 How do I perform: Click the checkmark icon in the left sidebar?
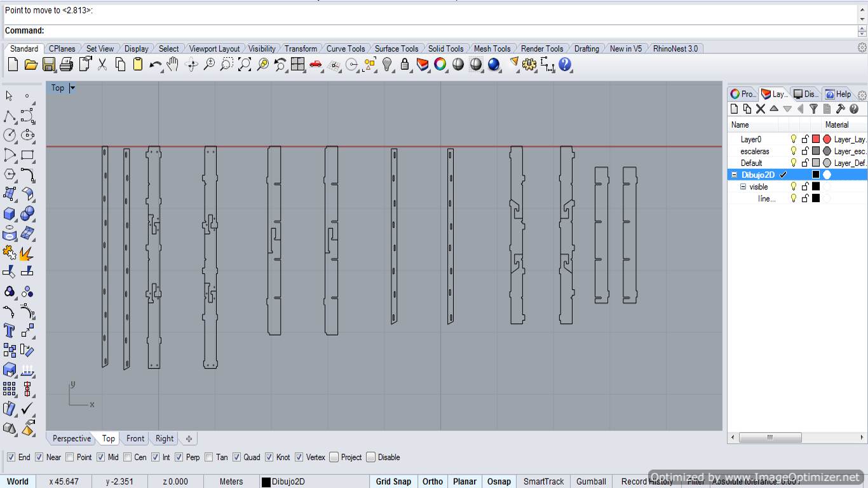point(27,409)
